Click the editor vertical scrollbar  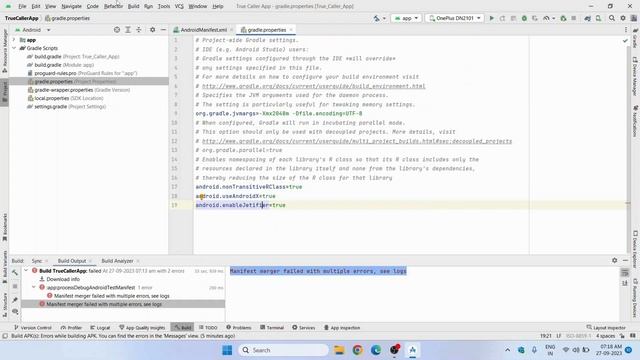pos(629,143)
